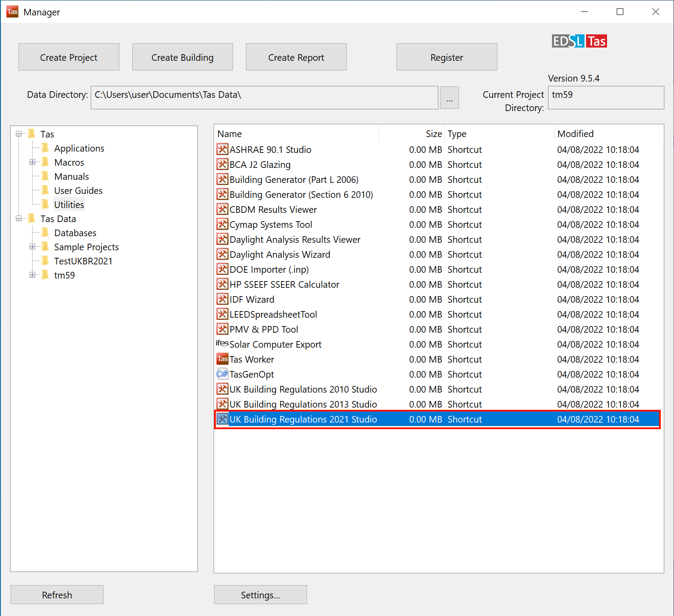This screenshot has height=616, width=674.
Task: Click Shortcut type cell for BCA J2 Glazing
Action: coord(465,164)
